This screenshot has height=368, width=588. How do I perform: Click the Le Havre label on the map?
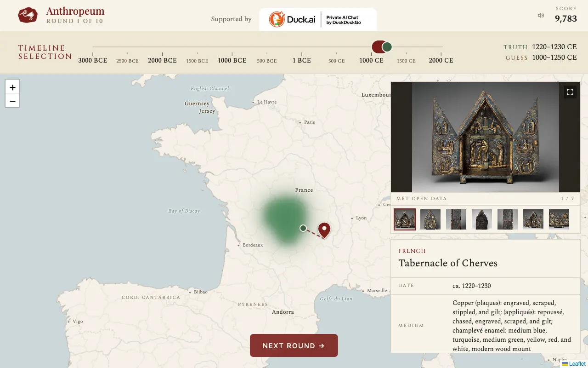click(267, 102)
